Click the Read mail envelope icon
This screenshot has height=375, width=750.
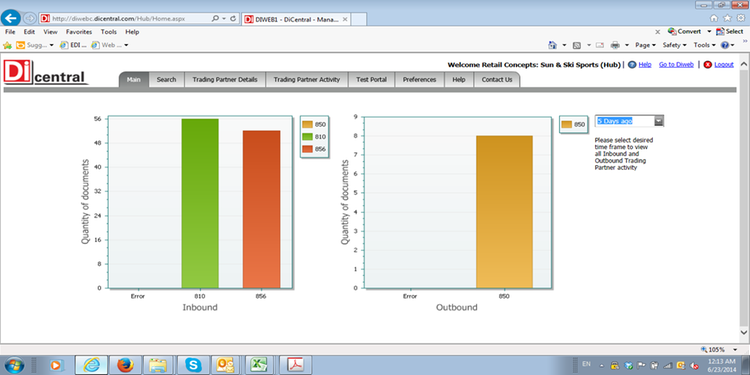[600, 45]
